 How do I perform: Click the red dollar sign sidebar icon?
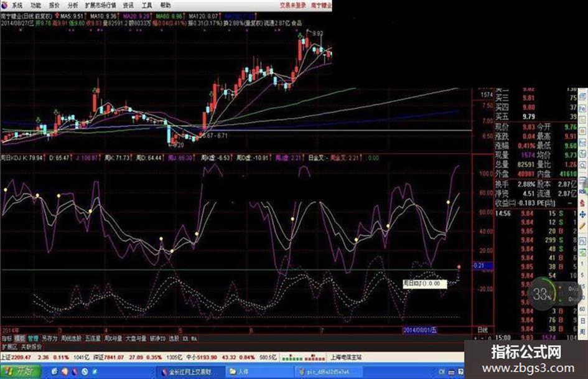point(582,203)
